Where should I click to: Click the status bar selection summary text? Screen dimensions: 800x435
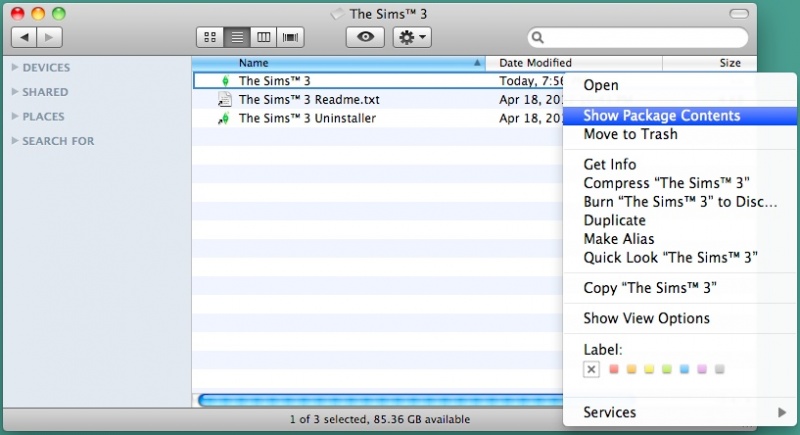(380, 419)
